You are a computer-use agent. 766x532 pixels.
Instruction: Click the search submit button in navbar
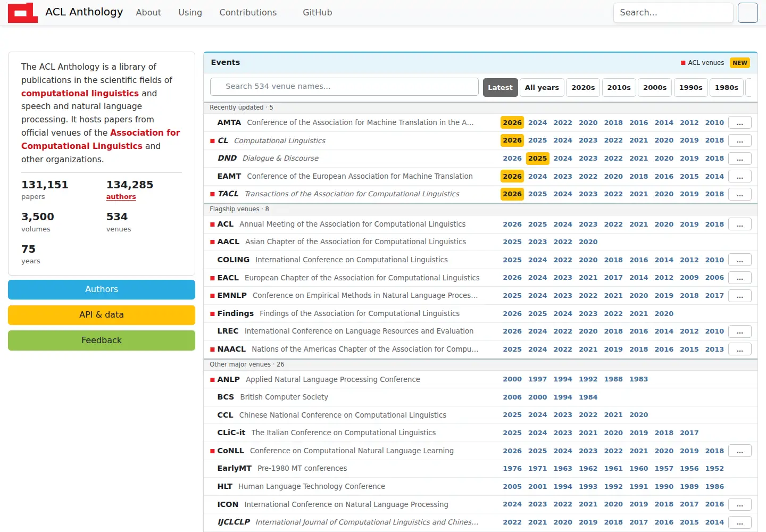tap(747, 13)
